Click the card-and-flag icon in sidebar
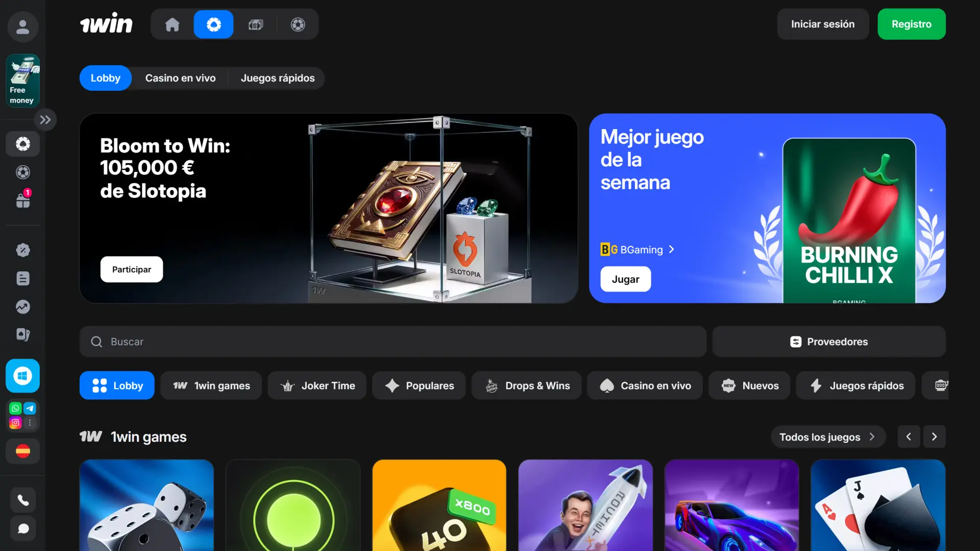Viewport: 980px width, 551px height. point(22,335)
